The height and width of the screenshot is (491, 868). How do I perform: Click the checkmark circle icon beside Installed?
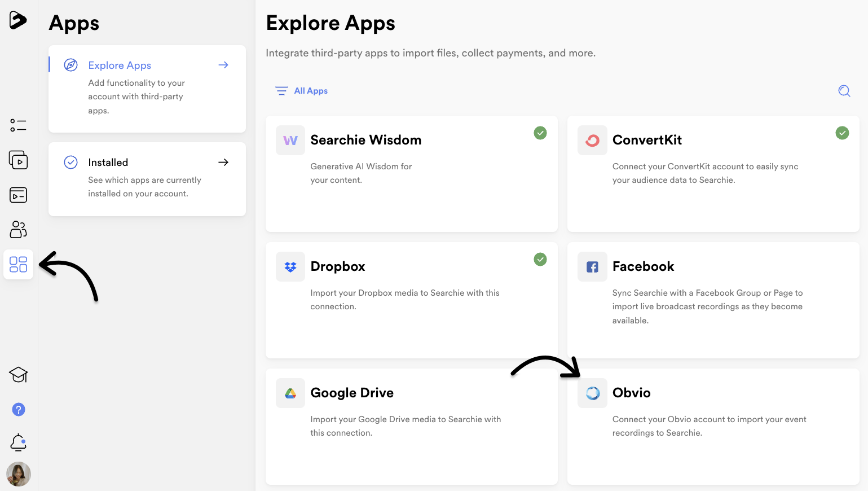point(71,163)
